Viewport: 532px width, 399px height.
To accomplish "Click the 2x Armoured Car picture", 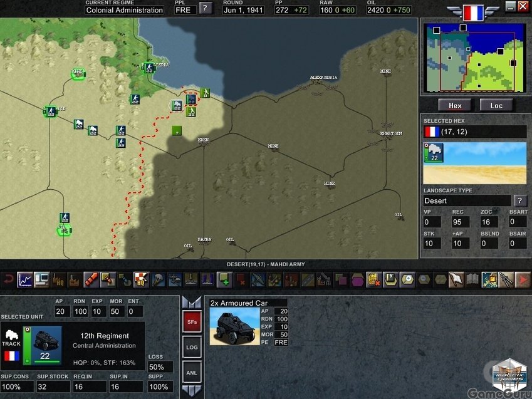I will click(x=235, y=326).
